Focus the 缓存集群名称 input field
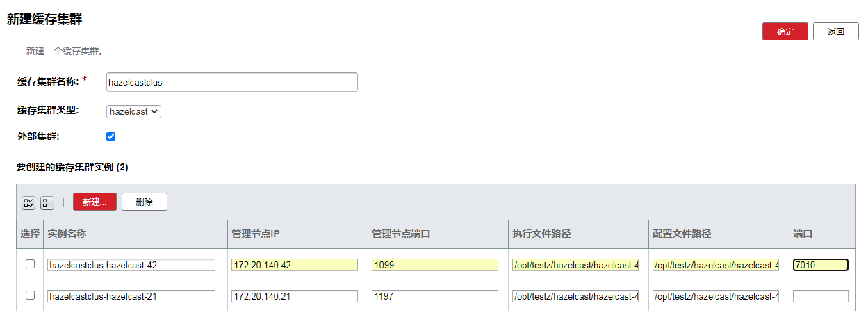 [x=231, y=82]
